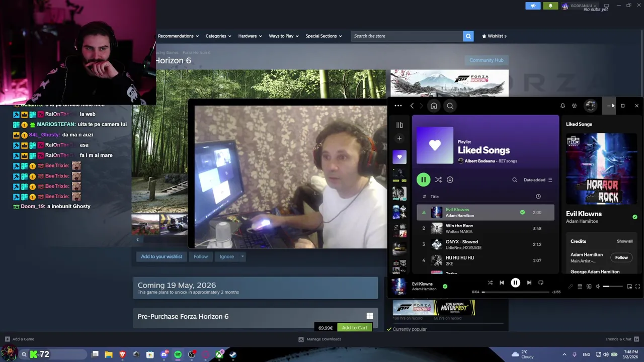Screen dimensions: 644x362
Task: Toggle liked checkmark on Evil Klowns row
Action: tap(522, 212)
